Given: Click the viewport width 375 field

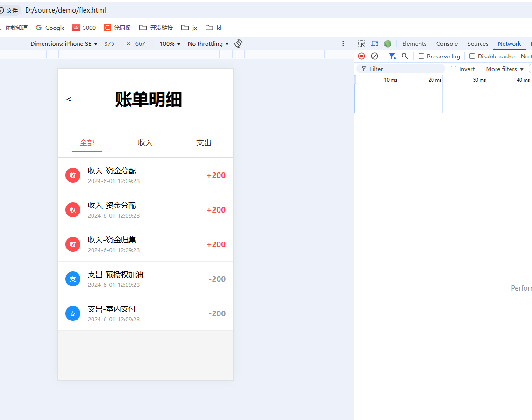Looking at the screenshot, I should tap(109, 44).
